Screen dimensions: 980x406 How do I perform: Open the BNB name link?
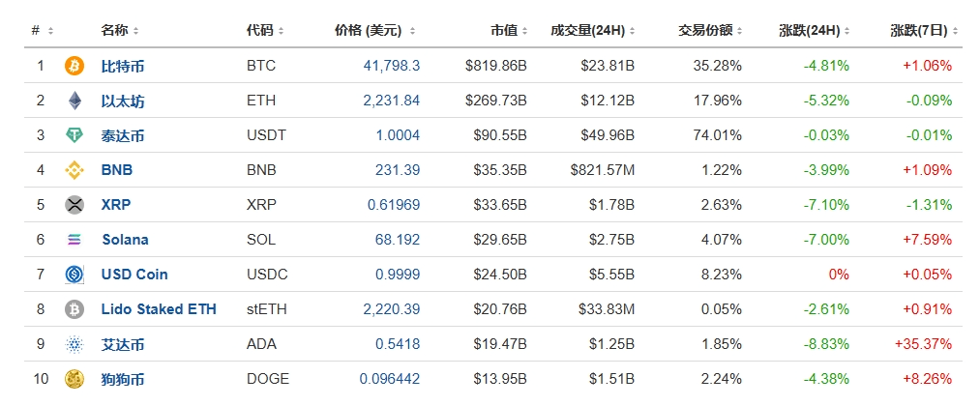(117, 170)
